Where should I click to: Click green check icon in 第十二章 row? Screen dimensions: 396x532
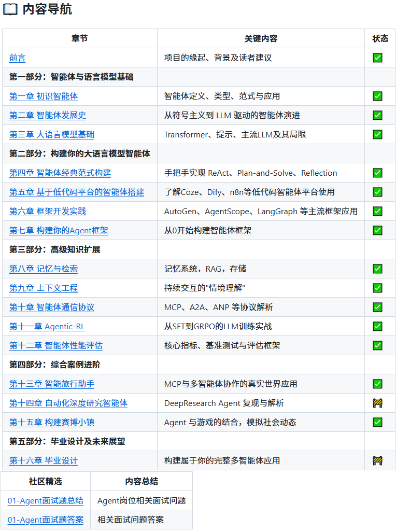(x=377, y=346)
